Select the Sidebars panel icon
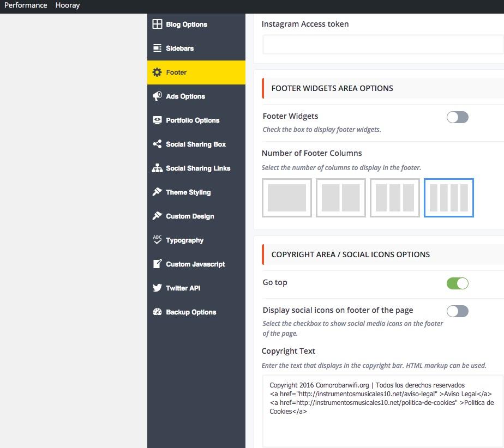Screen dimensions: 504x448 157,48
